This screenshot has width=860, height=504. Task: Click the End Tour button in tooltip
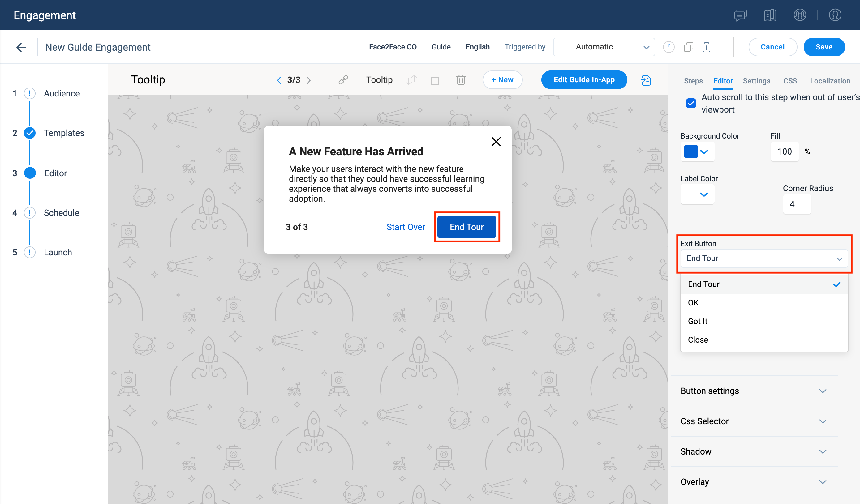pos(466,227)
